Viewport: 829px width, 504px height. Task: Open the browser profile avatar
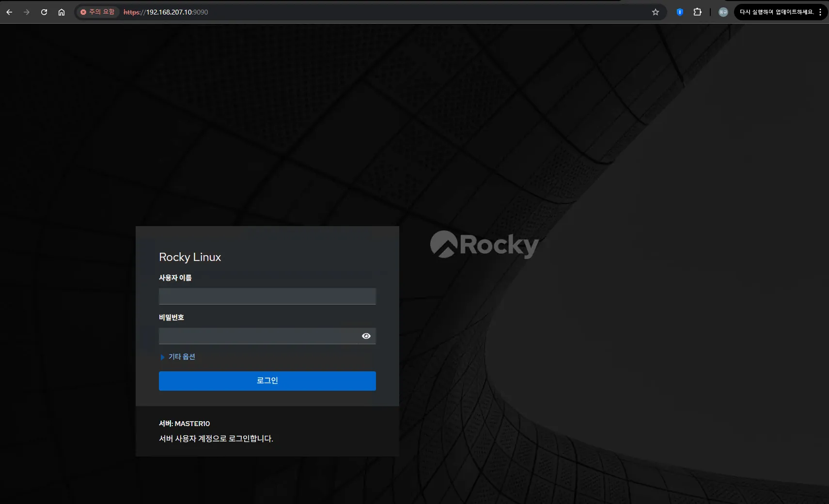pyautogui.click(x=723, y=12)
